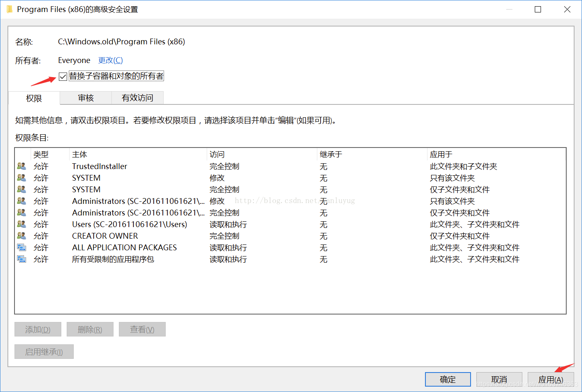
Task: Click the 所有受限制的应用程序包 row icon
Action: 22,259
